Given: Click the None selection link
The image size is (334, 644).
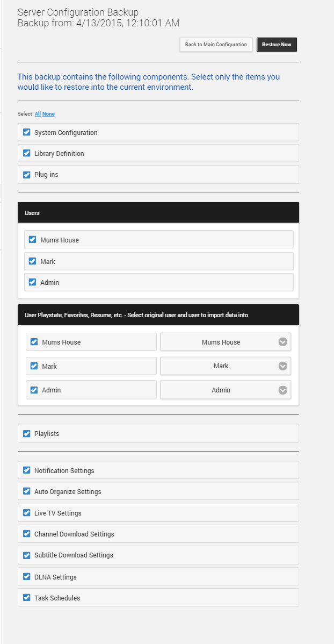Looking at the screenshot, I should (x=48, y=114).
